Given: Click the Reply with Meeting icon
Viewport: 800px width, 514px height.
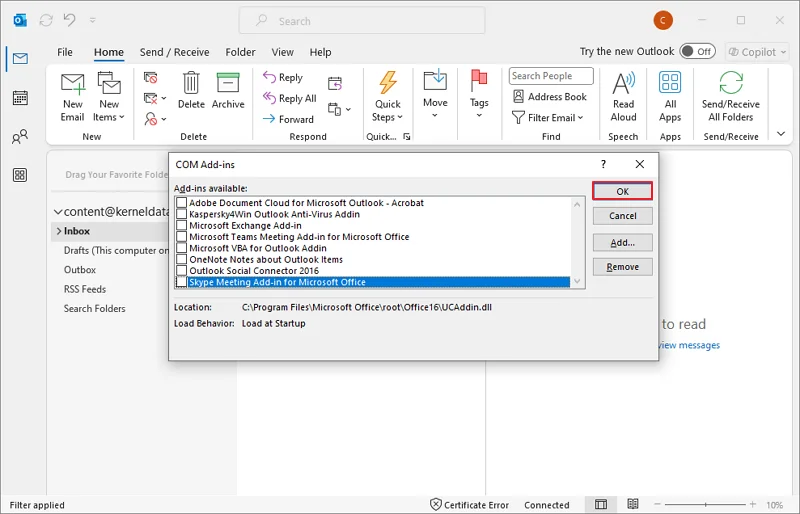Looking at the screenshot, I should [335, 83].
